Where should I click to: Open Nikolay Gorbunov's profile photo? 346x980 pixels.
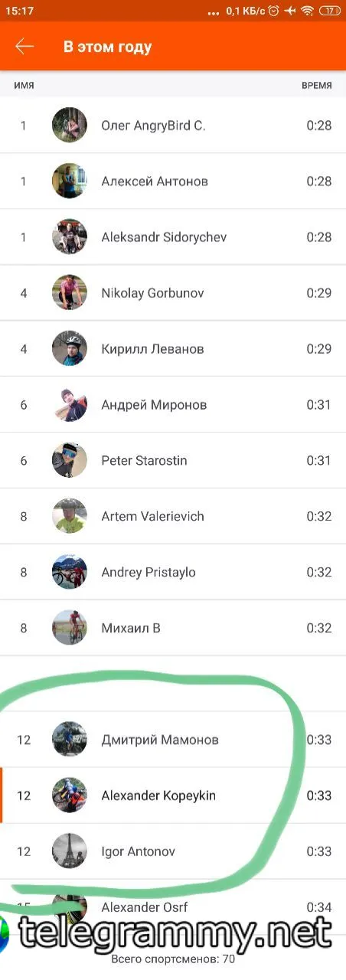point(70,292)
